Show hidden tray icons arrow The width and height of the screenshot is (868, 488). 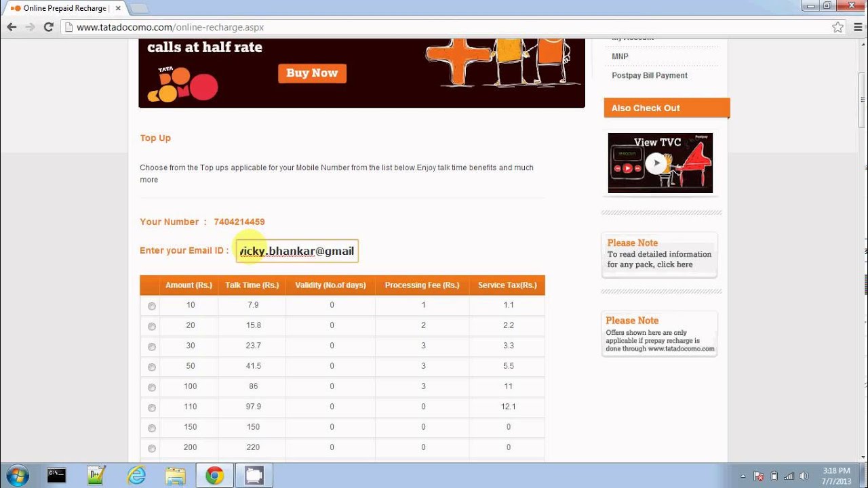(x=743, y=476)
